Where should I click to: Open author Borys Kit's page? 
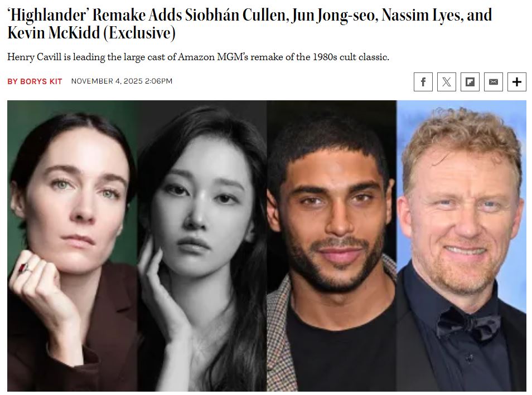[35, 81]
